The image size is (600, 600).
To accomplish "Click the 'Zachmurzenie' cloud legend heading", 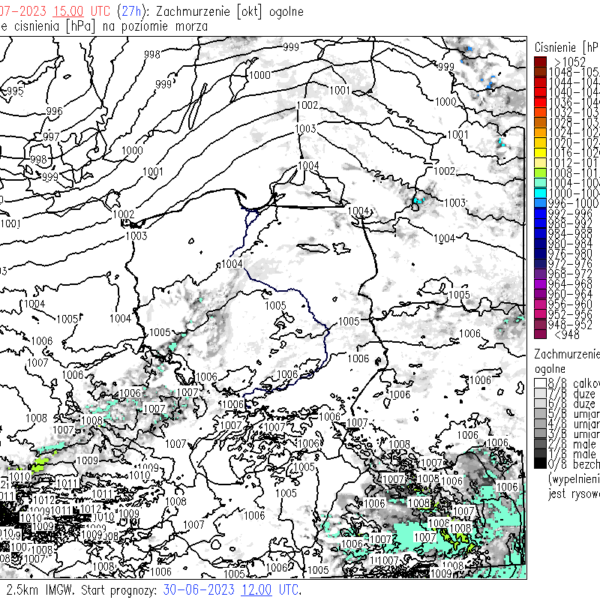I will coord(567,354).
